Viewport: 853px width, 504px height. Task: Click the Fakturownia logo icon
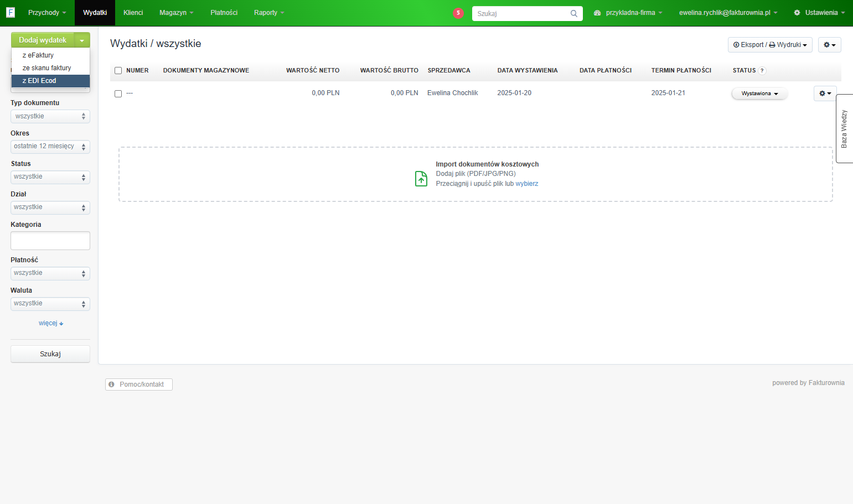click(x=11, y=12)
